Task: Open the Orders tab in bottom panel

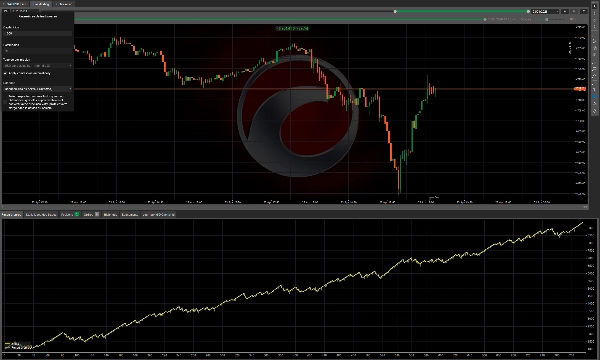Action: point(91,215)
